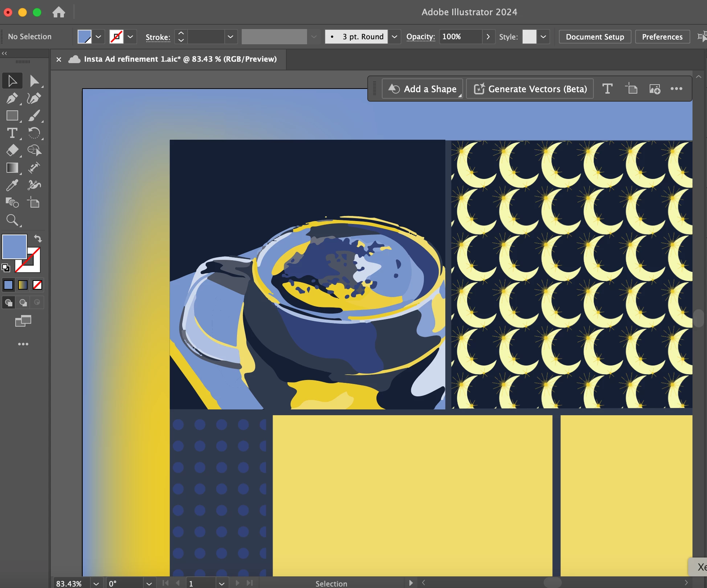Expand the 3 pt. Round brush dropdown

[395, 37]
